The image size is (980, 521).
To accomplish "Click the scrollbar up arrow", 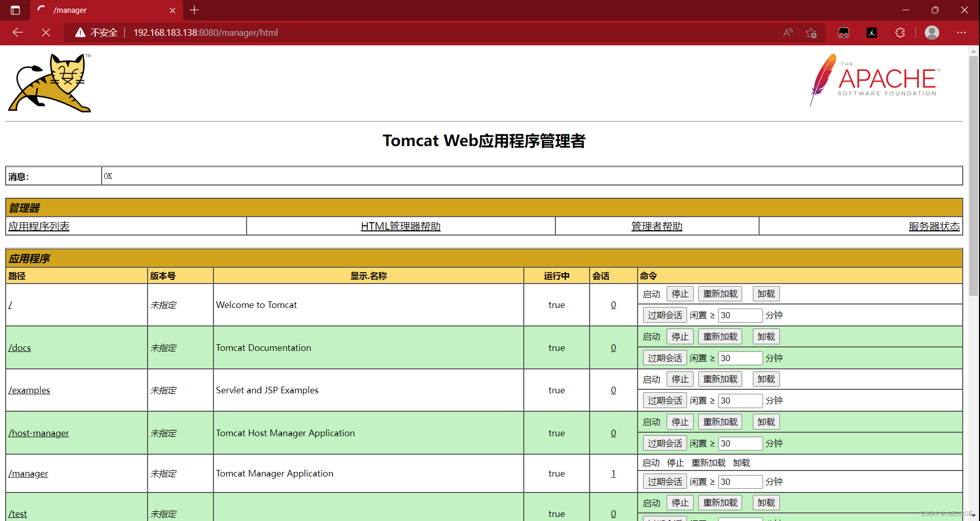I will (x=974, y=51).
